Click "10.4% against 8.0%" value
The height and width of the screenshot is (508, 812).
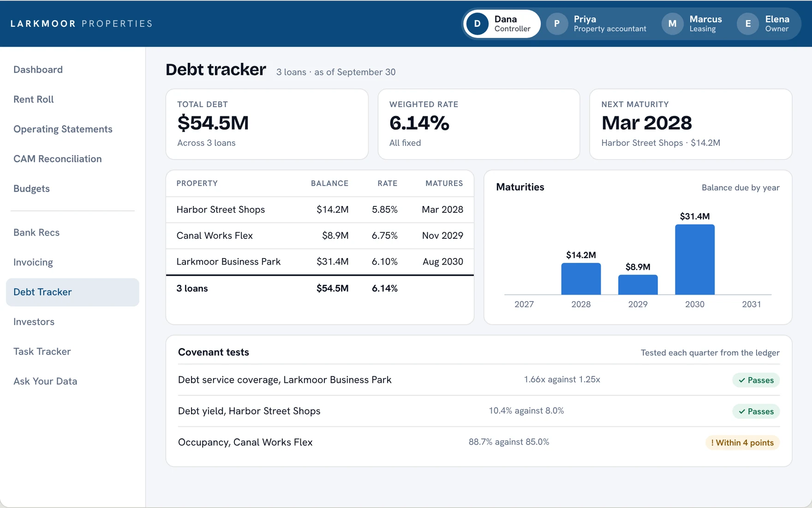tap(526, 411)
